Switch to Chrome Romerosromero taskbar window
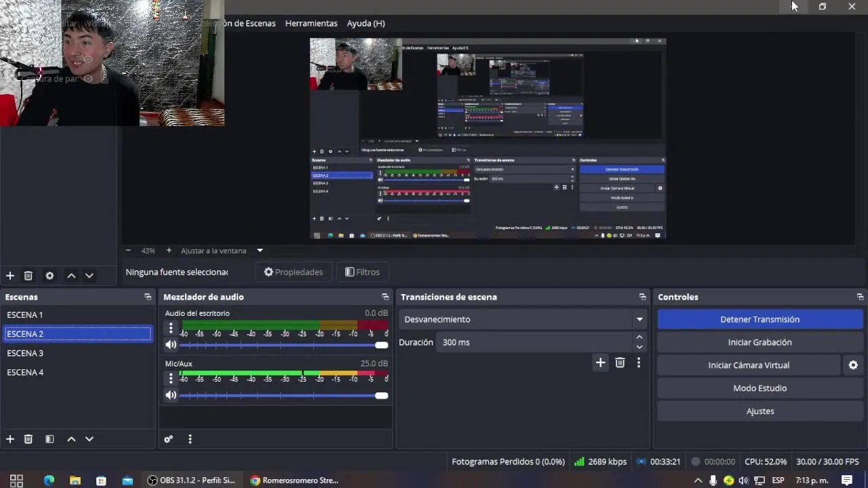Screen dimensions: 868x488 [294, 481]
